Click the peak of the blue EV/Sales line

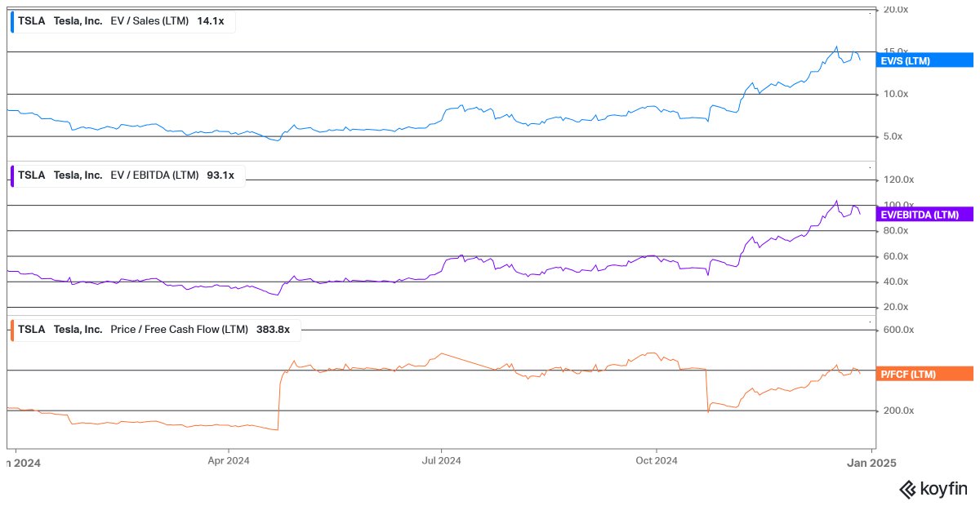(x=835, y=47)
